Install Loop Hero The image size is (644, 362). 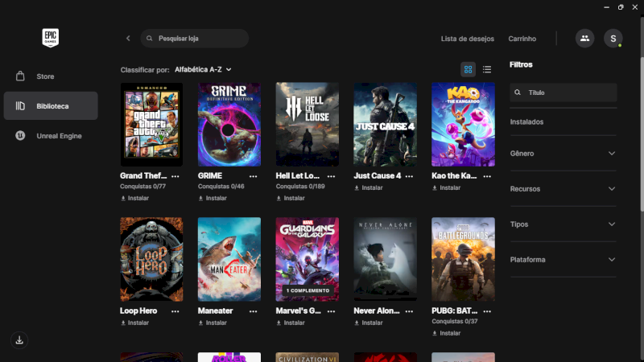point(134,323)
